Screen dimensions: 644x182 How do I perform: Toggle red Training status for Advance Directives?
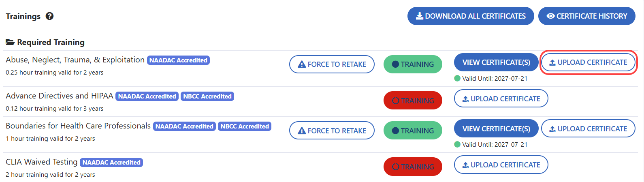413,101
